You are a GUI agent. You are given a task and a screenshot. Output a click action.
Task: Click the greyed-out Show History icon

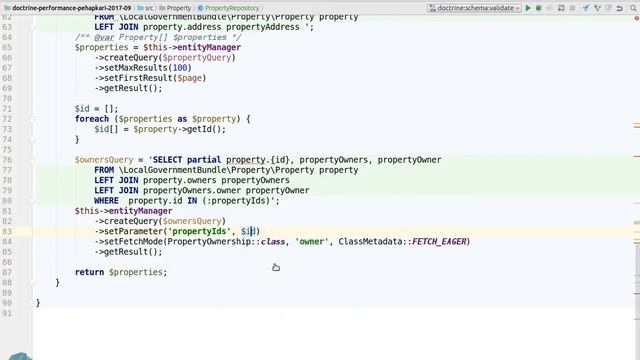[x=608, y=8]
